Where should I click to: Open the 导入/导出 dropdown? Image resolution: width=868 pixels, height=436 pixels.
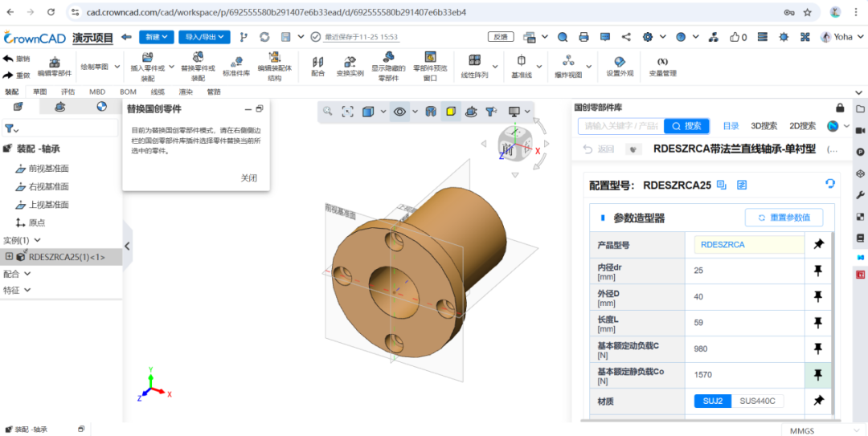tap(204, 37)
